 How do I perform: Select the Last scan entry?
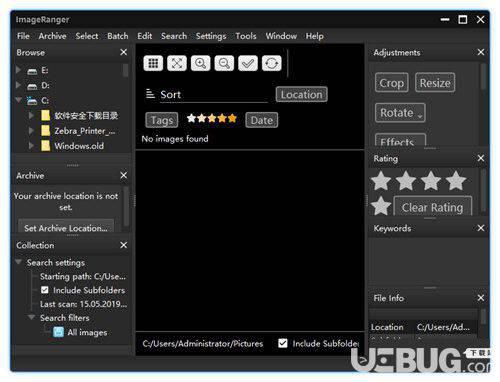click(x=83, y=304)
